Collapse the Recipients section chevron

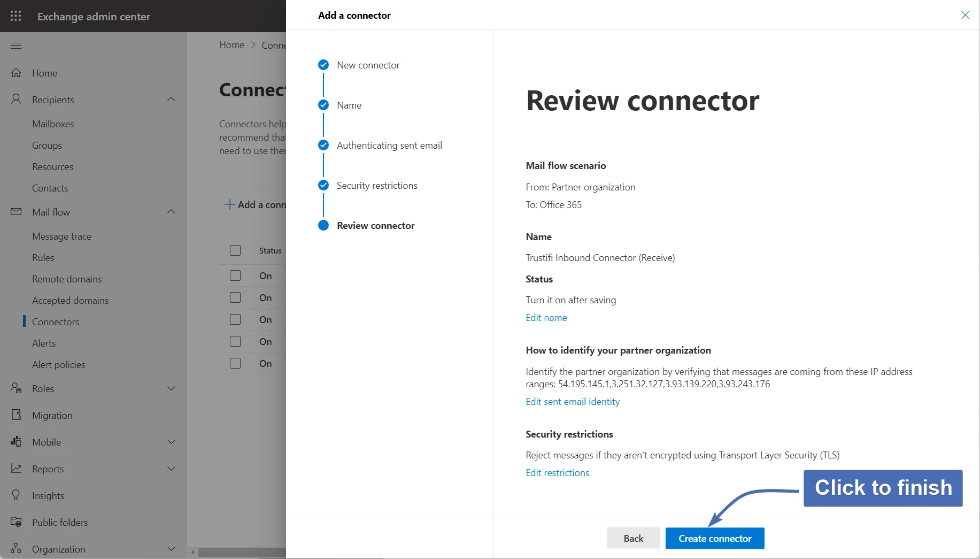(171, 99)
